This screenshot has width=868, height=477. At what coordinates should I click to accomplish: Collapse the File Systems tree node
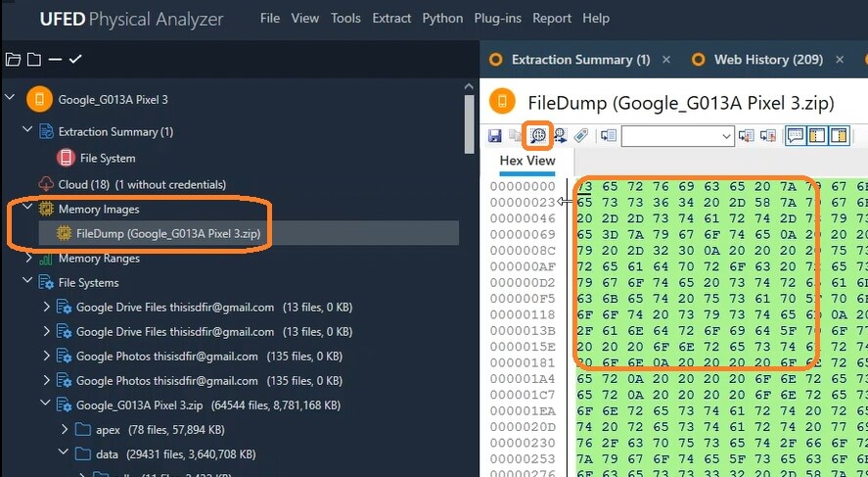tap(27, 281)
